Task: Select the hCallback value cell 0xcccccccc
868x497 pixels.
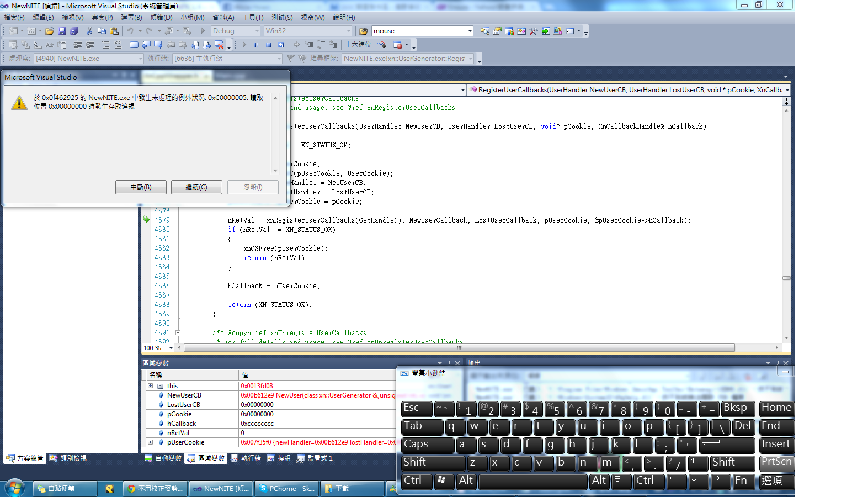Action: (x=317, y=424)
